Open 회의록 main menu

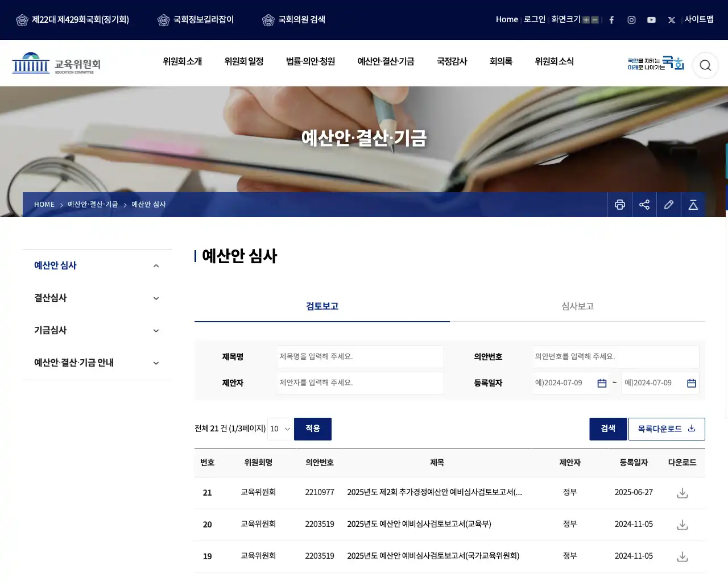click(x=500, y=61)
